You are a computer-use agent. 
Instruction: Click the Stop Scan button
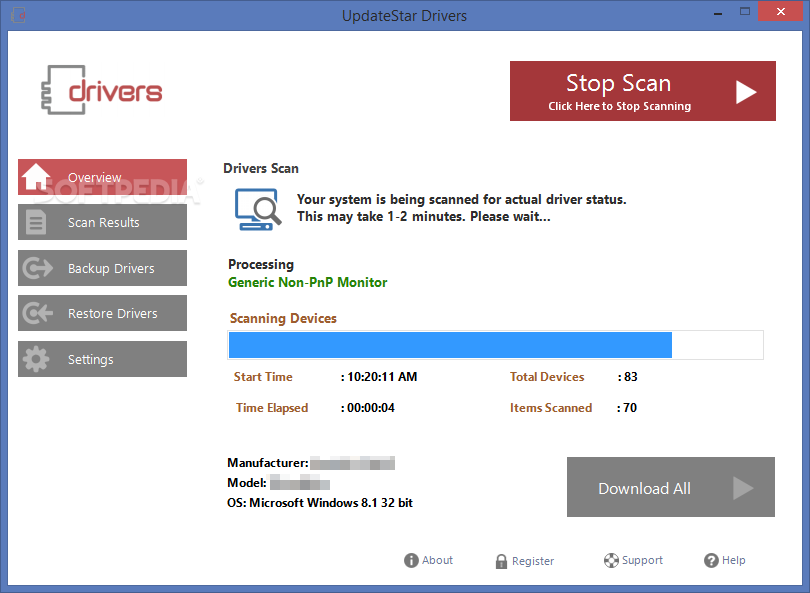coord(643,91)
